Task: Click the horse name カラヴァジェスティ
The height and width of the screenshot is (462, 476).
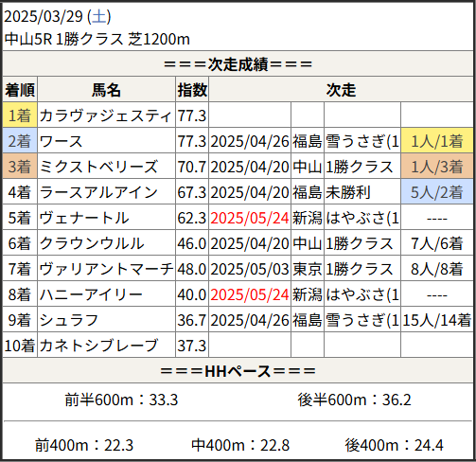Action: click(106, 115)
